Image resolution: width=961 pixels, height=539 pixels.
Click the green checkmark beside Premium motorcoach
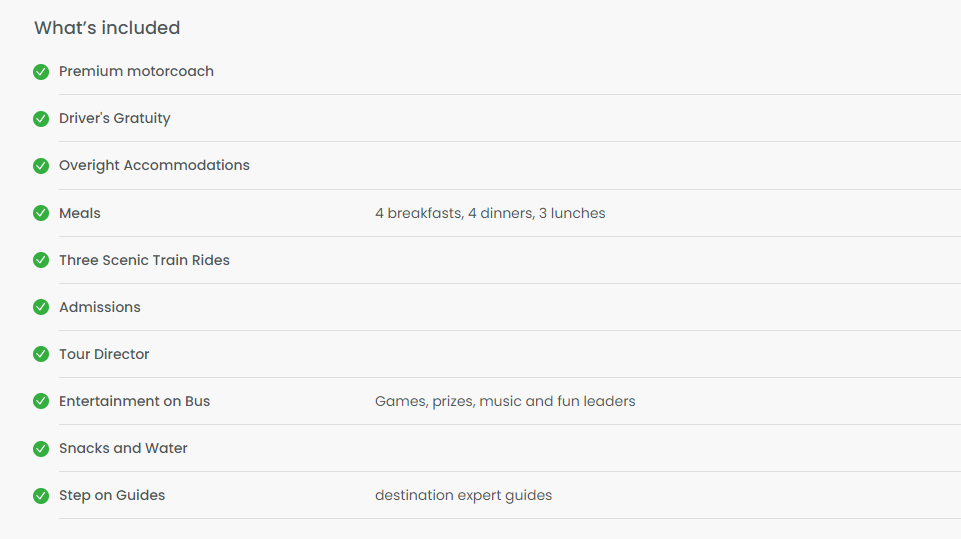pyautogui.click(x=41, y=72)
